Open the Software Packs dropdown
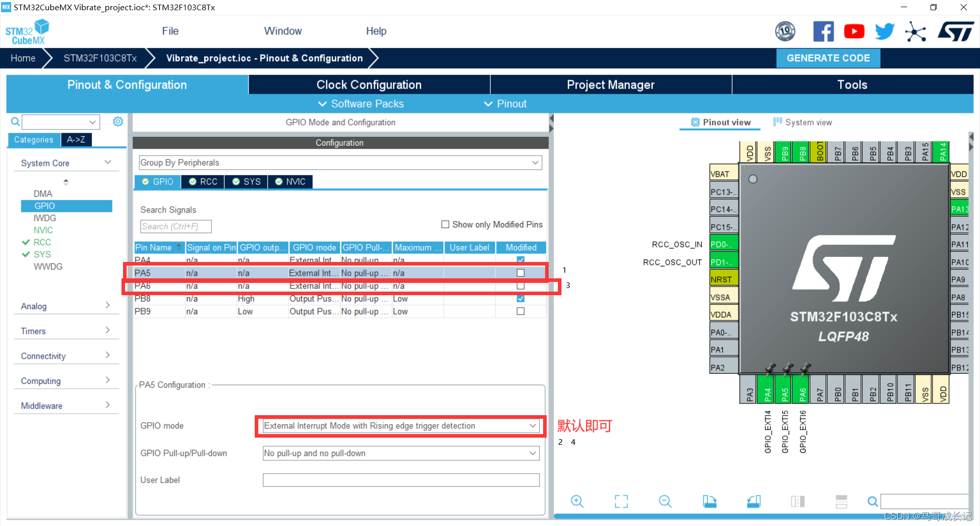This screenshot has width=980, height=526. click(x=361, y=104)
